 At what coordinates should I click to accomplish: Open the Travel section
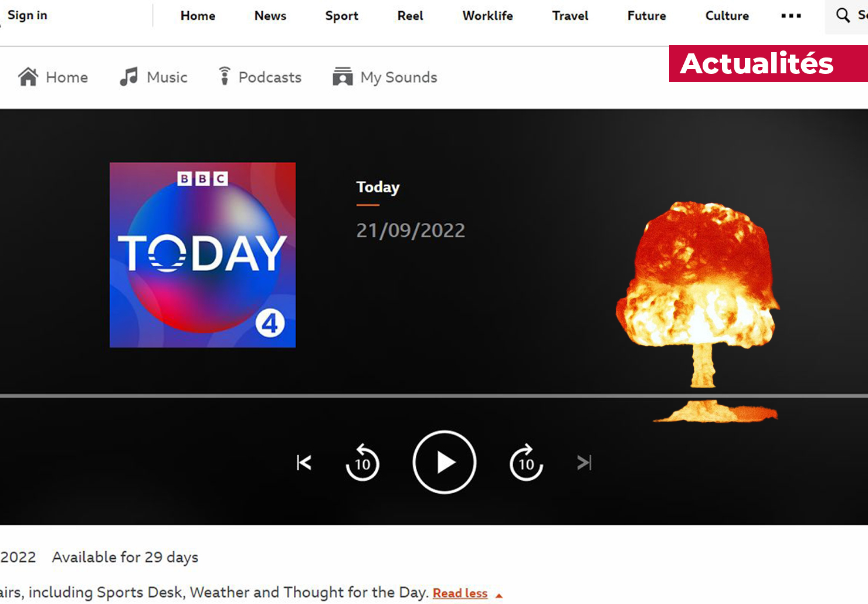coord(570,16)
